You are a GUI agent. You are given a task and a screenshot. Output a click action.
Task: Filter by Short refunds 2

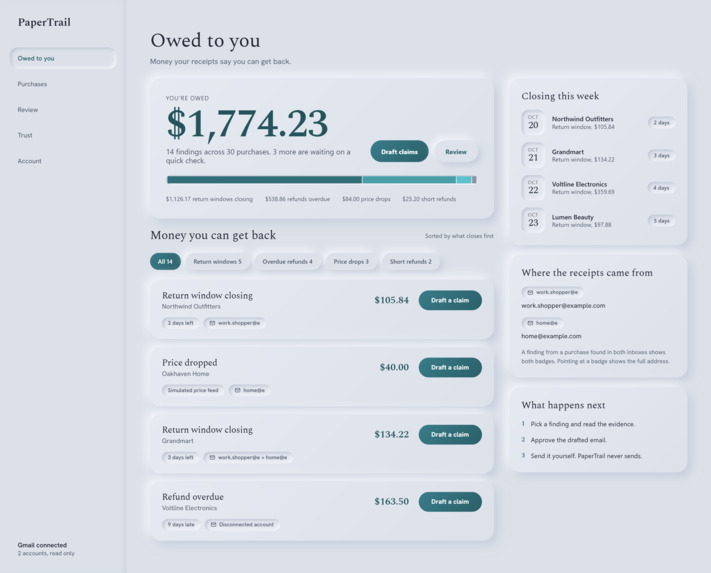[x=410, y=262]
